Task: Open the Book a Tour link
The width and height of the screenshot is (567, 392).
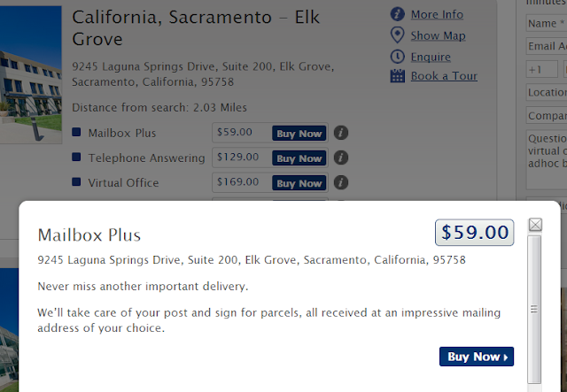Action: [x=444, y=76]
